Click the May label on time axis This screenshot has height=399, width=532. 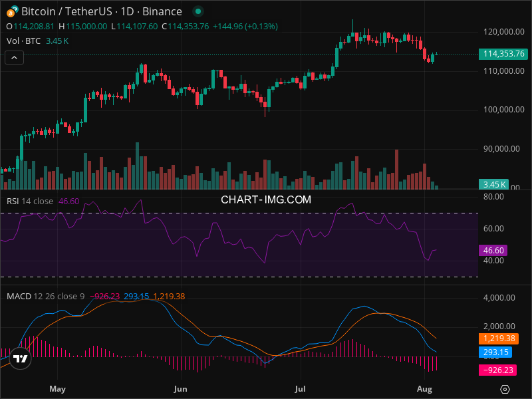point(57,389)
